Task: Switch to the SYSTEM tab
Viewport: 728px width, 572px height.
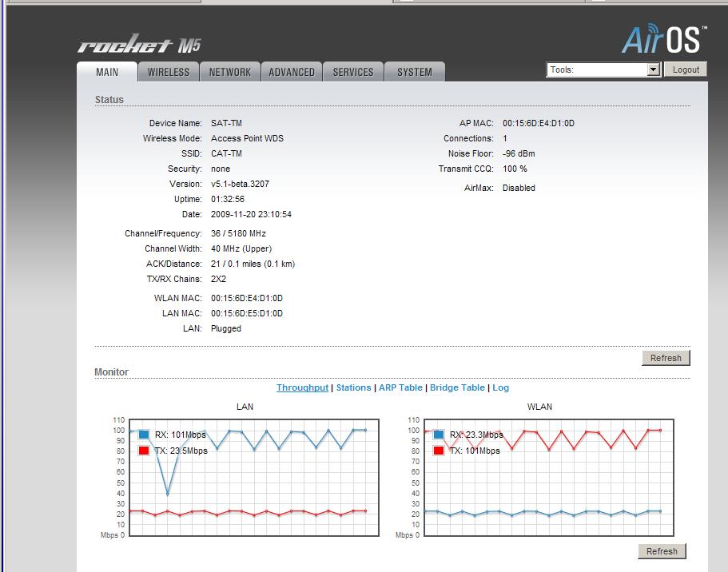Action: (415, 72)
